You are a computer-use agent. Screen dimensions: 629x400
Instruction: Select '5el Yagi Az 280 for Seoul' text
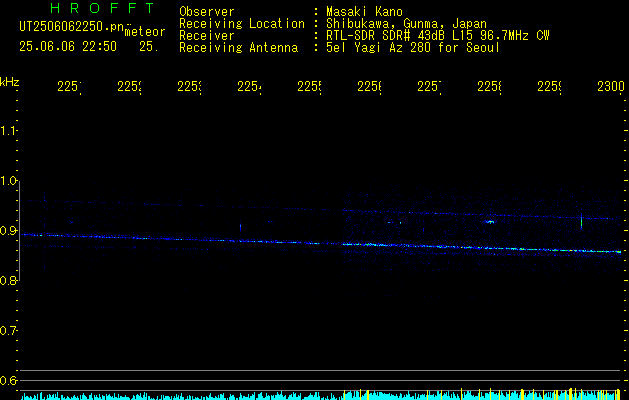(413, 48)
